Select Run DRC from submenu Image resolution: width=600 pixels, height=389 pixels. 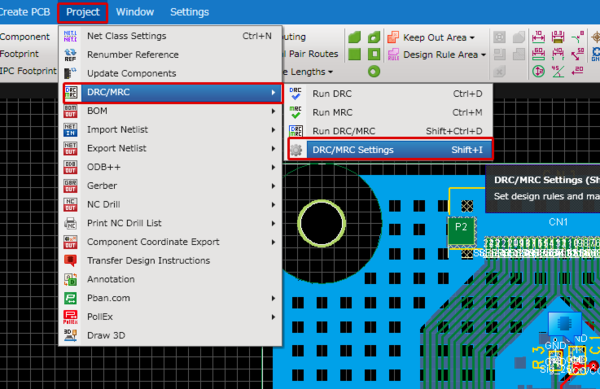388,94
